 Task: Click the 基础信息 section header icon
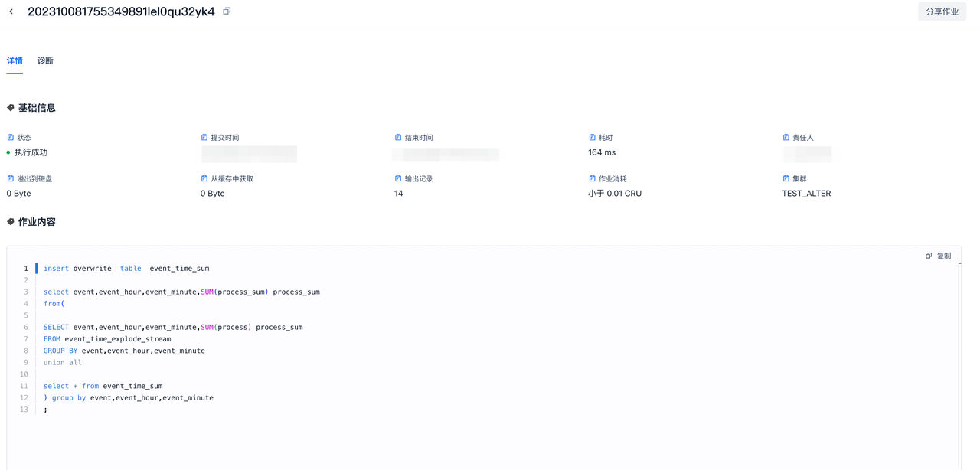11,108
